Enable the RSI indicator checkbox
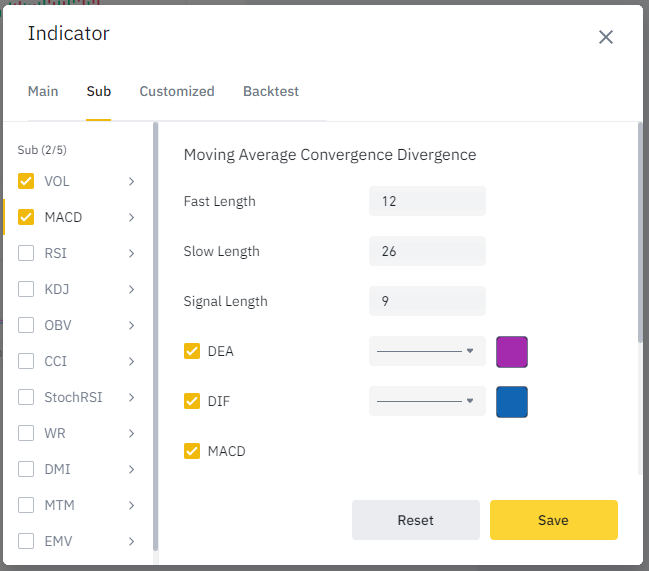 tap(26, 253)
